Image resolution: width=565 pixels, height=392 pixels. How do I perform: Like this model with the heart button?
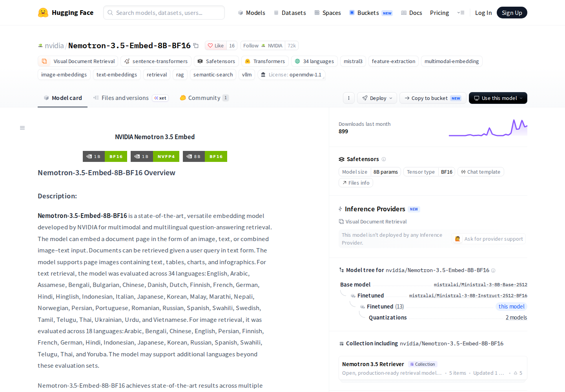point(216,46)
